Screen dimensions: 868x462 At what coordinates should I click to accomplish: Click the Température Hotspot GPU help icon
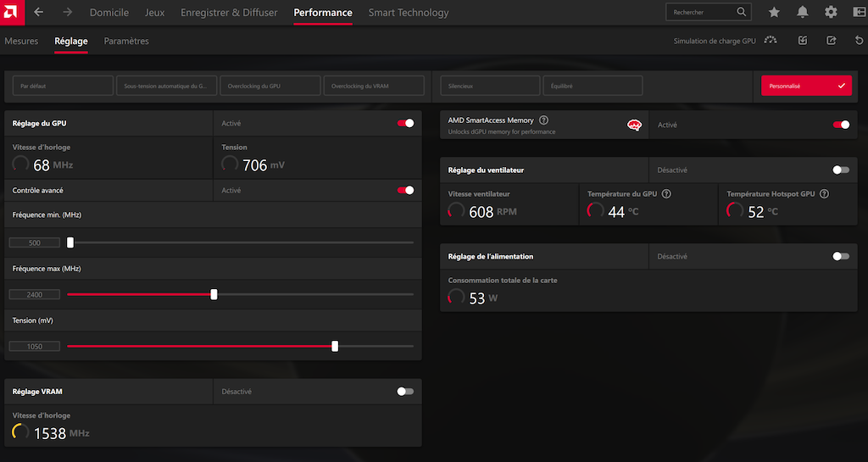[x=824, y=193]
